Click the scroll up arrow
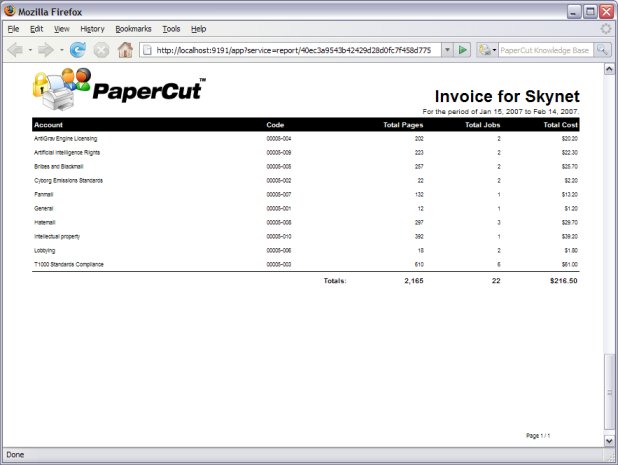Image resolution: width=618 pixels, height=465 pixels. click(x=609, y=69)
